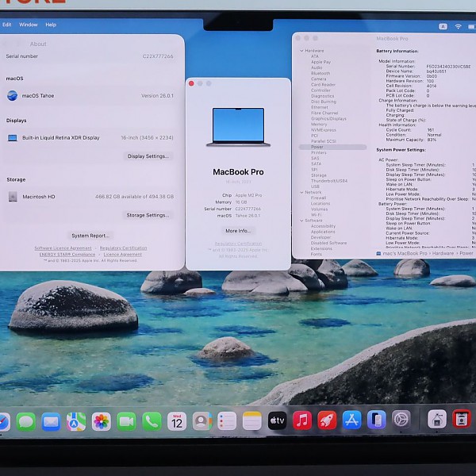Viewport: 476px width, 476px height.
Task: Launch the App Store from dock
Action: [x=351, y=420]
